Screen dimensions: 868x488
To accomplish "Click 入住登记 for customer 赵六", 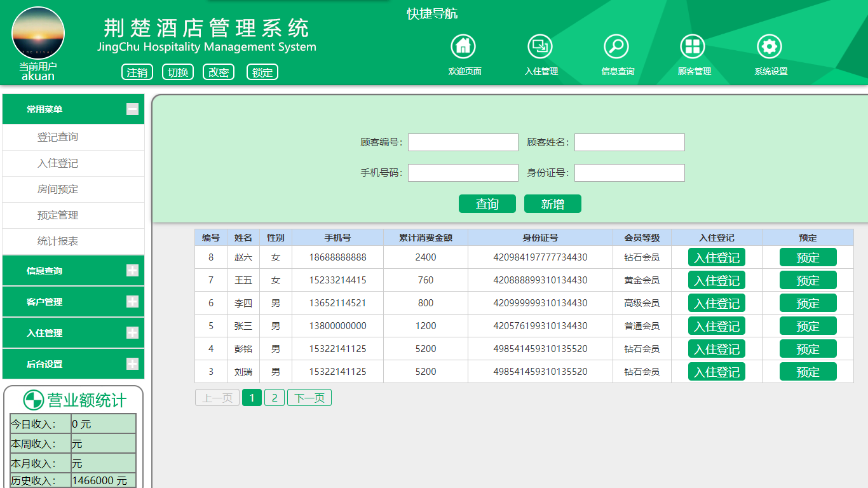I will click(717, 257).
